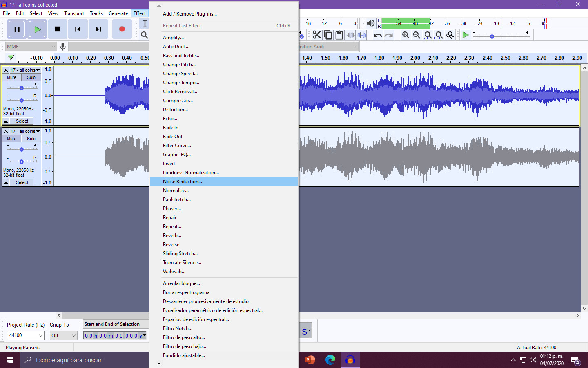
Task: Click the Zoom In magnifier icon
Action: (x=405, y=35)
